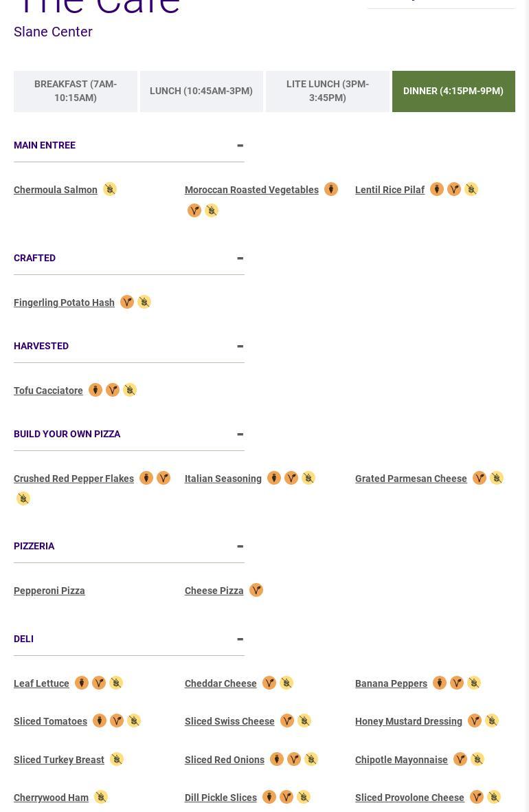The image size is (529, 812).
Task: Click the vegetarian icon next to Honey Mustard Dressing
Action: [x=475, y=721]
